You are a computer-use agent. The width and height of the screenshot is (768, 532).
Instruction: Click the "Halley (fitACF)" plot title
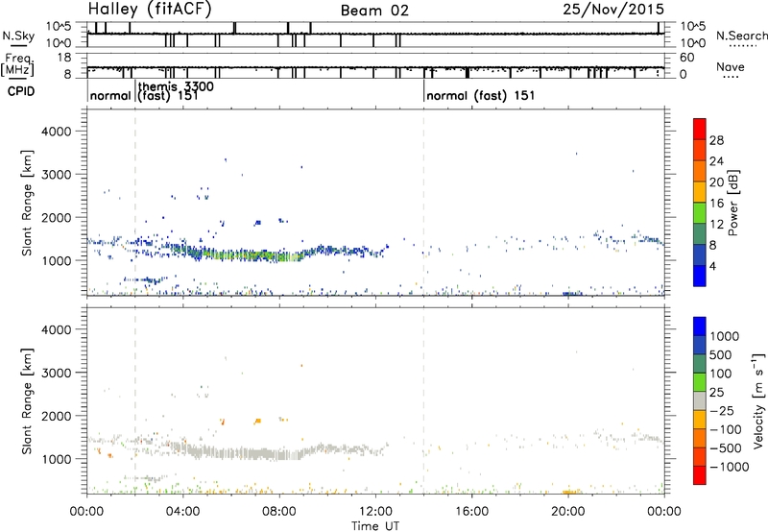coord(150,9)
